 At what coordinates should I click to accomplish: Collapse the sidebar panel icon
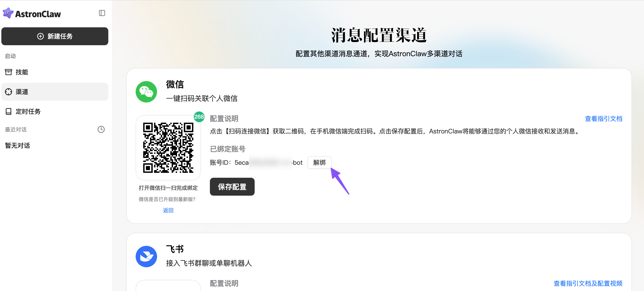point(102,13)
